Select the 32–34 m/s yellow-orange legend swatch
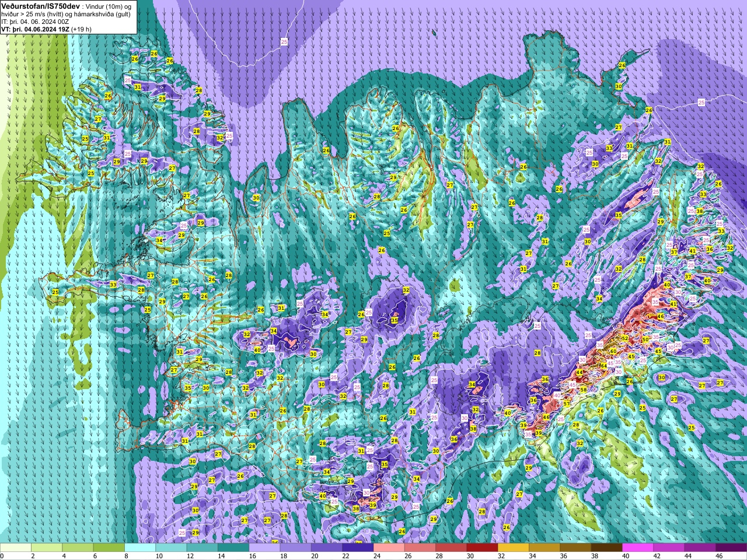The width and height of the screenshot is (747, 560). (x=514, y=548)
